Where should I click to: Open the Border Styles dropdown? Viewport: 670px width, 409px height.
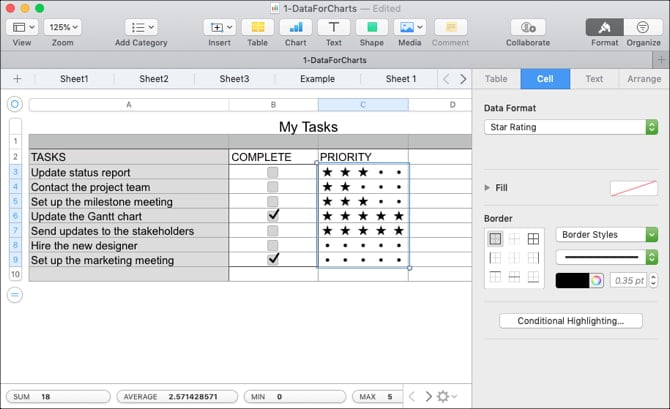point(606,235)
